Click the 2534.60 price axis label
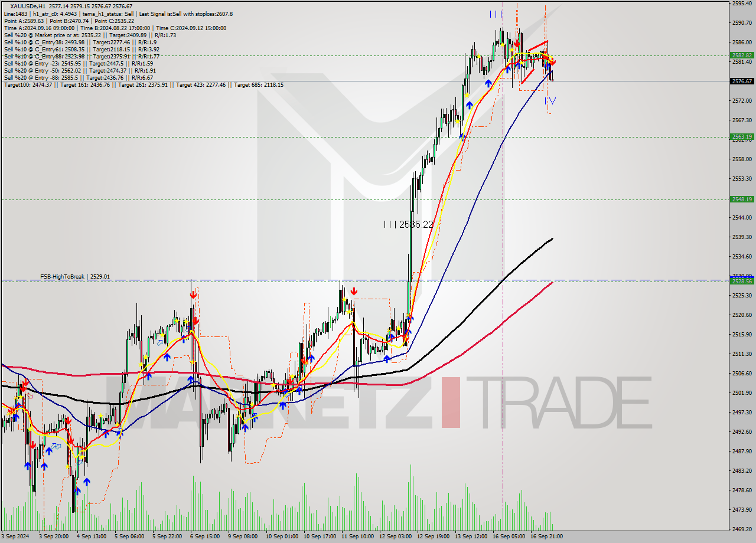 [742, 257]
